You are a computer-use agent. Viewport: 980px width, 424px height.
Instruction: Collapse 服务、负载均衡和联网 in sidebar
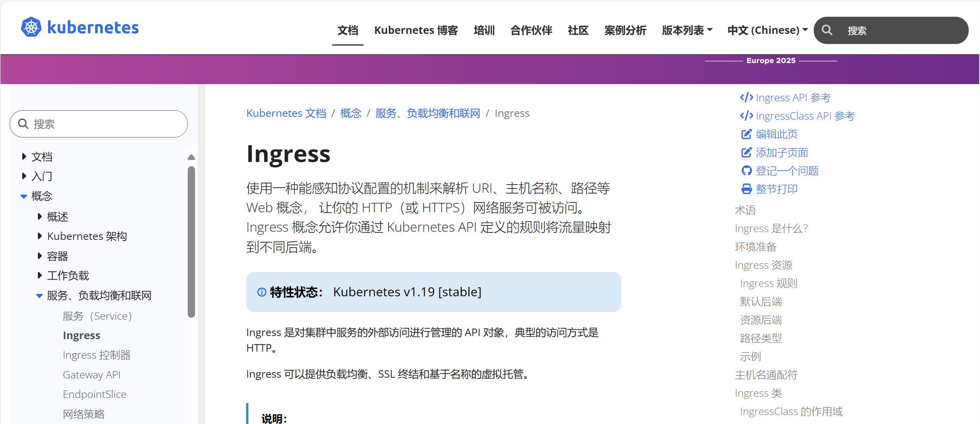click(39, 296)
